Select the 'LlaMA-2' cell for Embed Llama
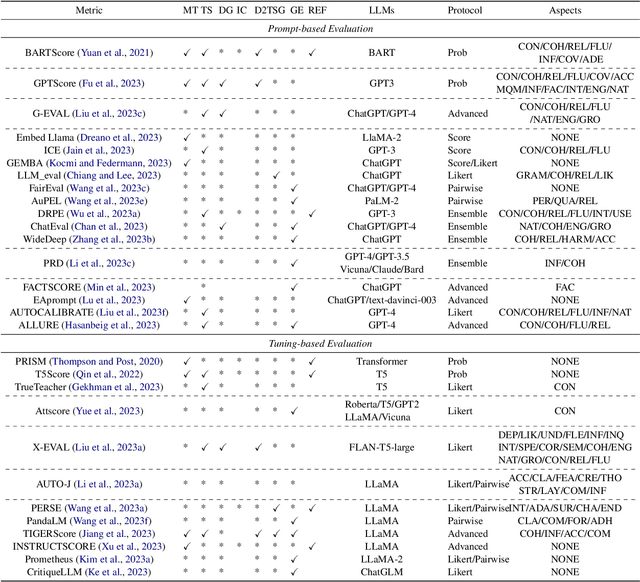 382,138
